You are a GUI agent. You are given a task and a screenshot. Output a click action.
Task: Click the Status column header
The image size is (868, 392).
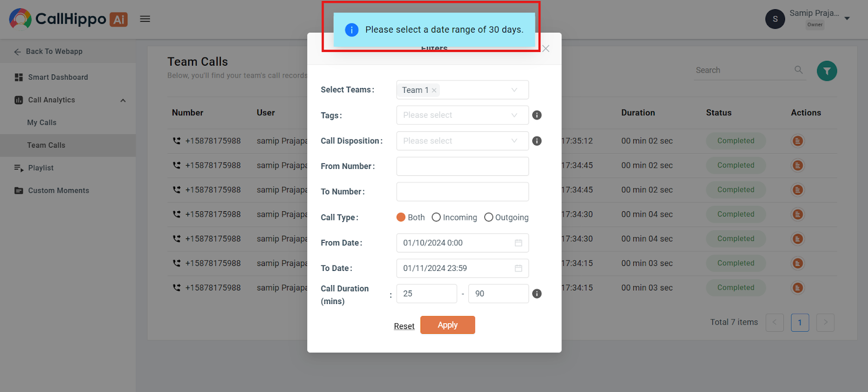pos(719,113)
